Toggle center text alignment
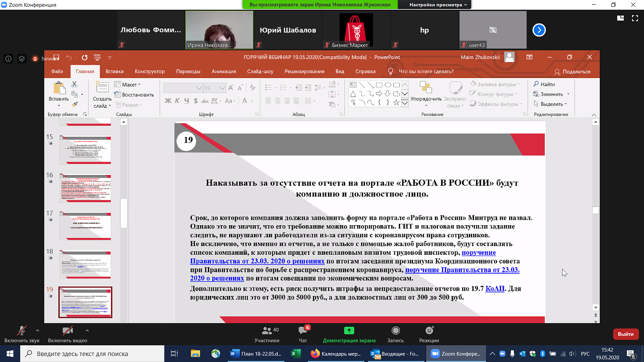644x362 pixels. click(278, 101)
